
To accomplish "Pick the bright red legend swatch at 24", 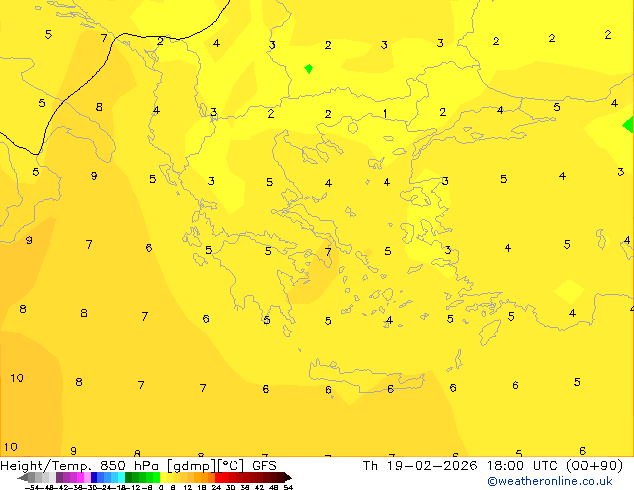I will pos(218,477).
